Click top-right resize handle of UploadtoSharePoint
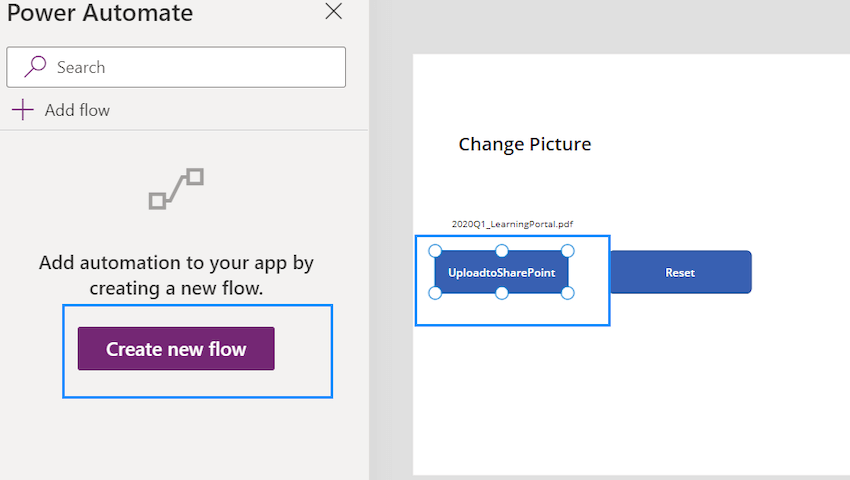The width and height of the screenshot is (850, 480). [568, 251]
